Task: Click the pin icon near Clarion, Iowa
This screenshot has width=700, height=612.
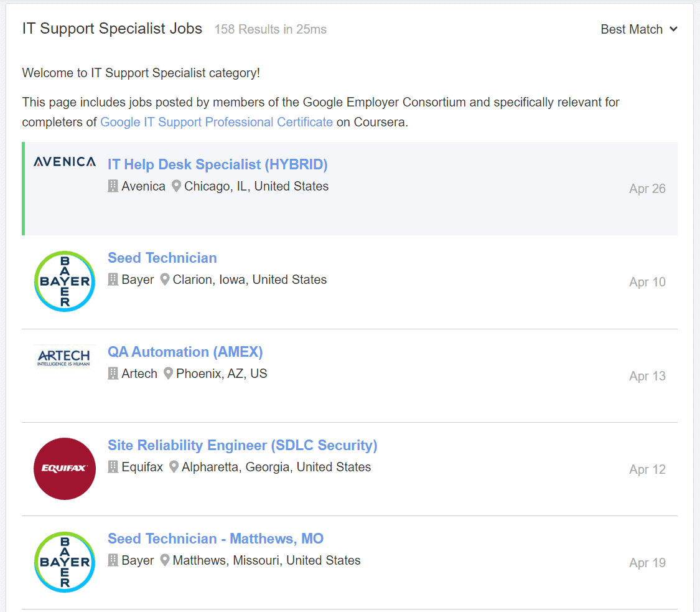Action: click(x=164, y=279)
